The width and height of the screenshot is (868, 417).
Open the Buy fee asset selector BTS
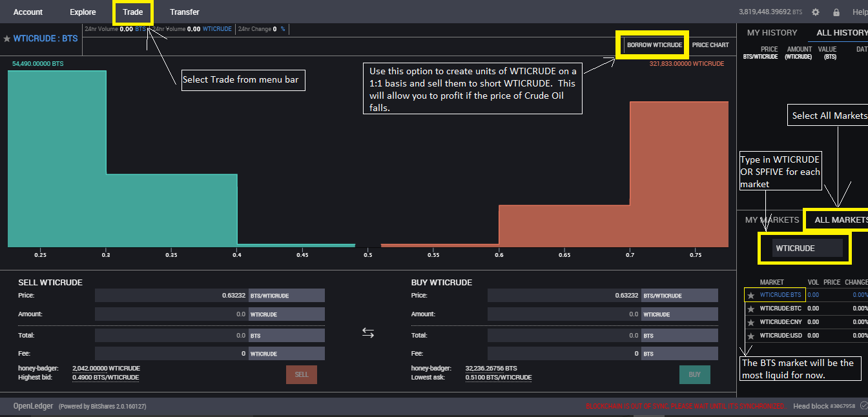click(x=679, y=354)
